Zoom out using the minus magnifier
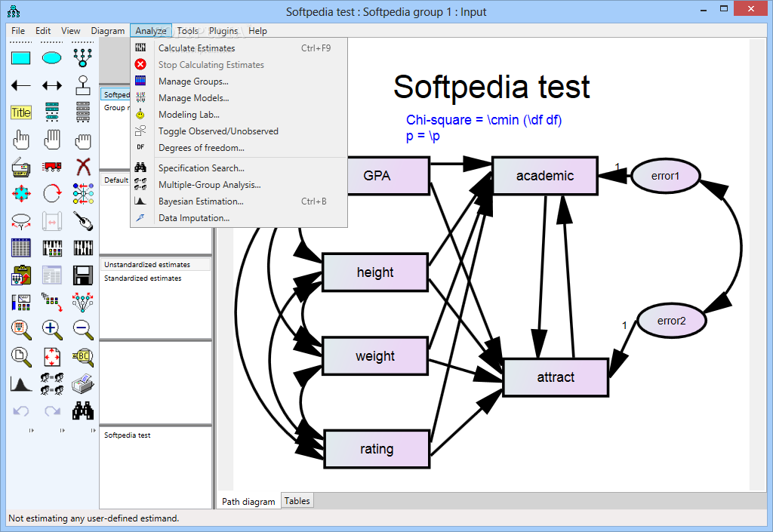This screenshot has width=773, height=532. click(83, 330)
